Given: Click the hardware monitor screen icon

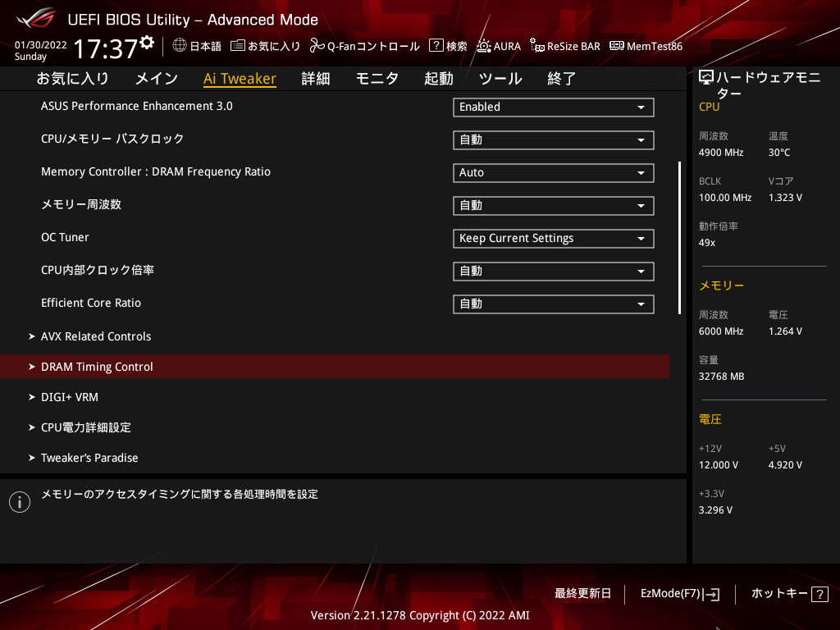Looking at the screenshot, I should [x=706, y=78].
